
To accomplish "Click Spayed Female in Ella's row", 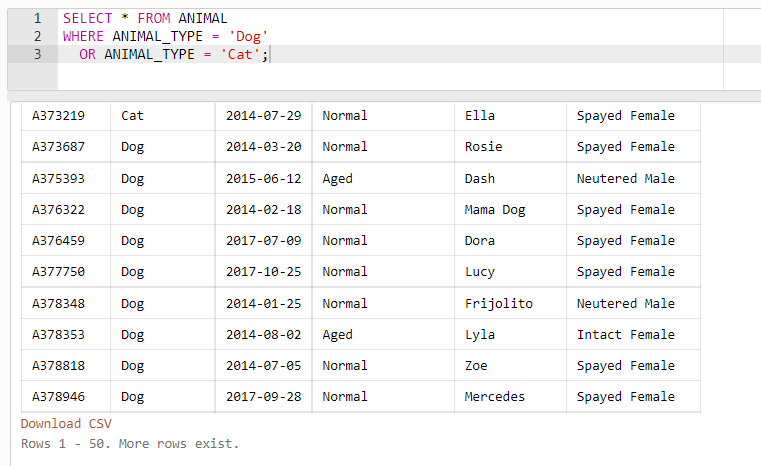I will 626,116.
